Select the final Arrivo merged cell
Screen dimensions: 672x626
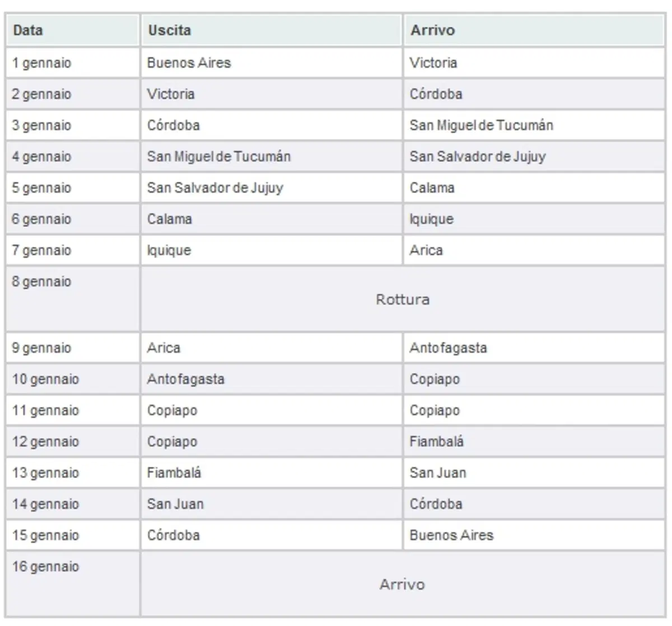click(x=403, y=584)
